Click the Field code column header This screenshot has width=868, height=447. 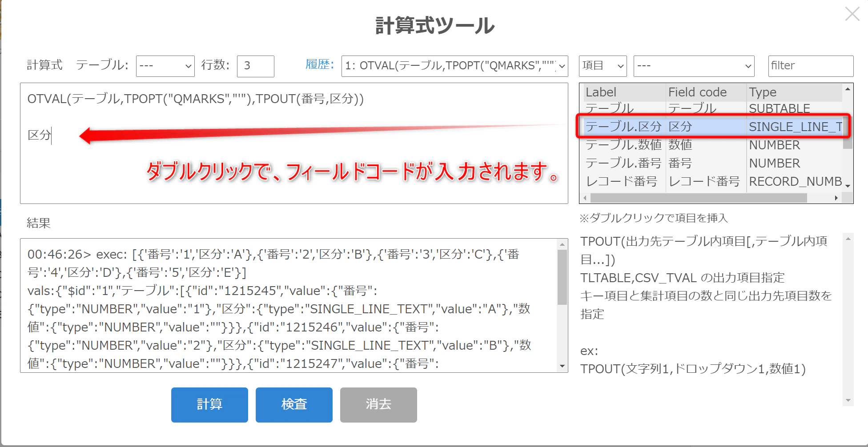click(x=706, y=92)
